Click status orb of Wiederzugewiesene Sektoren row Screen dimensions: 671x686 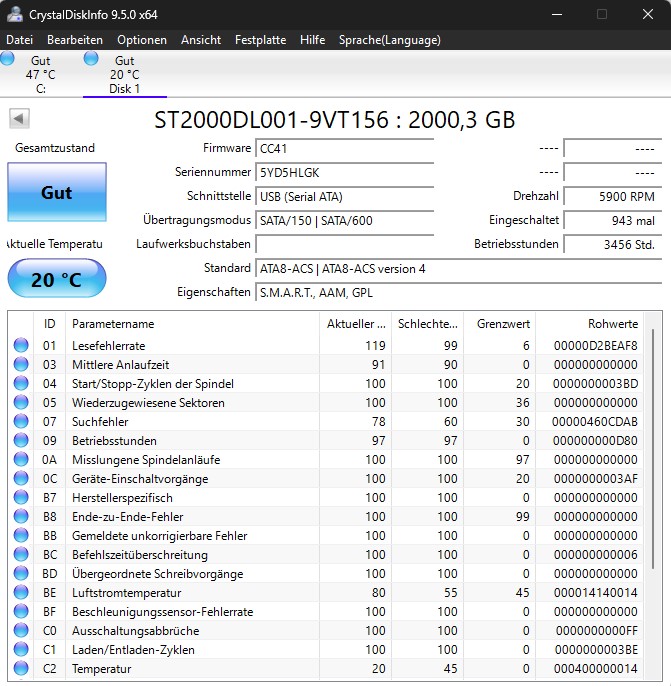click(21, 402)
